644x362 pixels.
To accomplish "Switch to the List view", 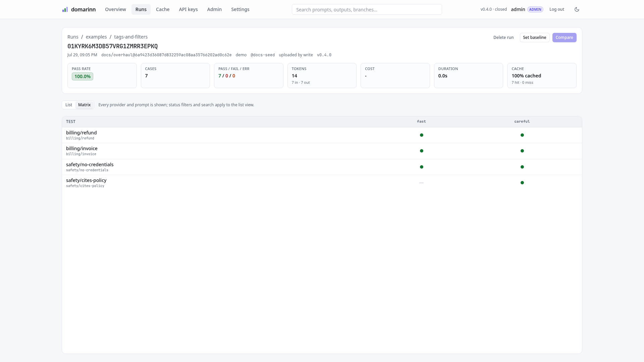I will click(x=69, y=105).
